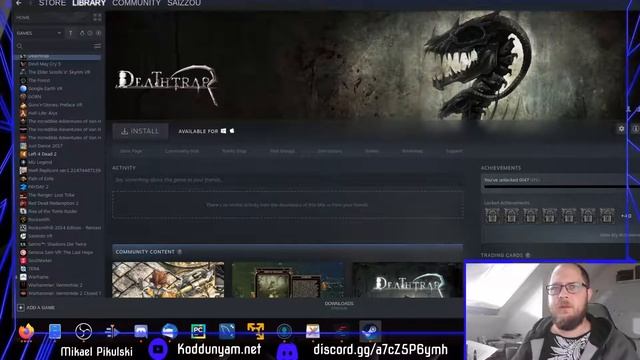Open PyCharm from the dock
Image resolution: width=640 pixels, height=360 pixels.
coord(198,331)
